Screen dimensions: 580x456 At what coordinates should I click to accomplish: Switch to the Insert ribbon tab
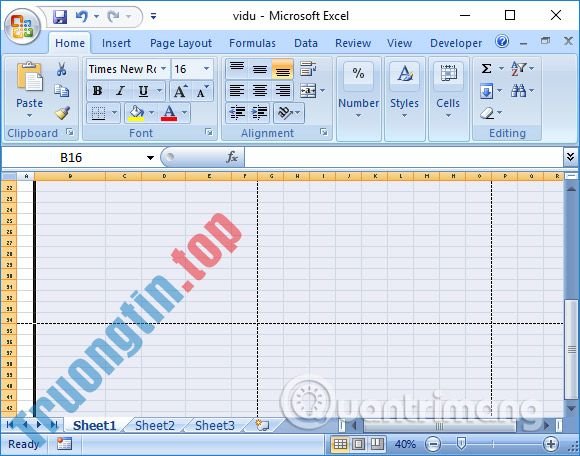click(116, 43)
